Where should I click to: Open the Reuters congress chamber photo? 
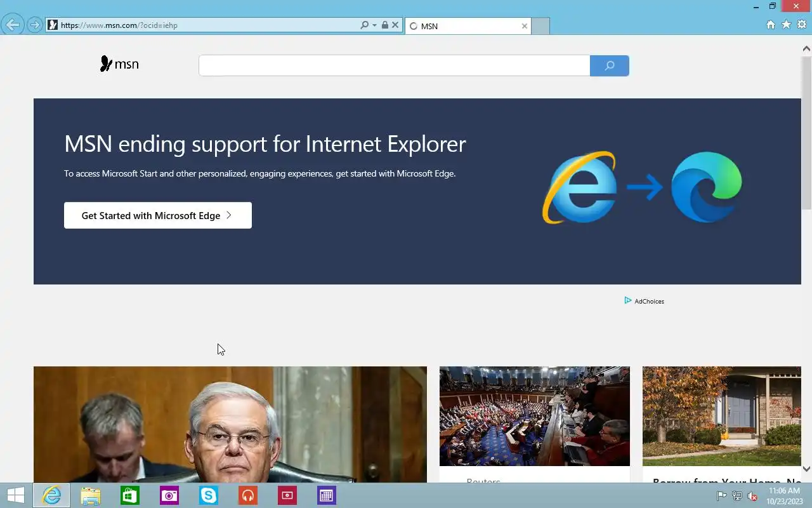(x=535, y=416)
